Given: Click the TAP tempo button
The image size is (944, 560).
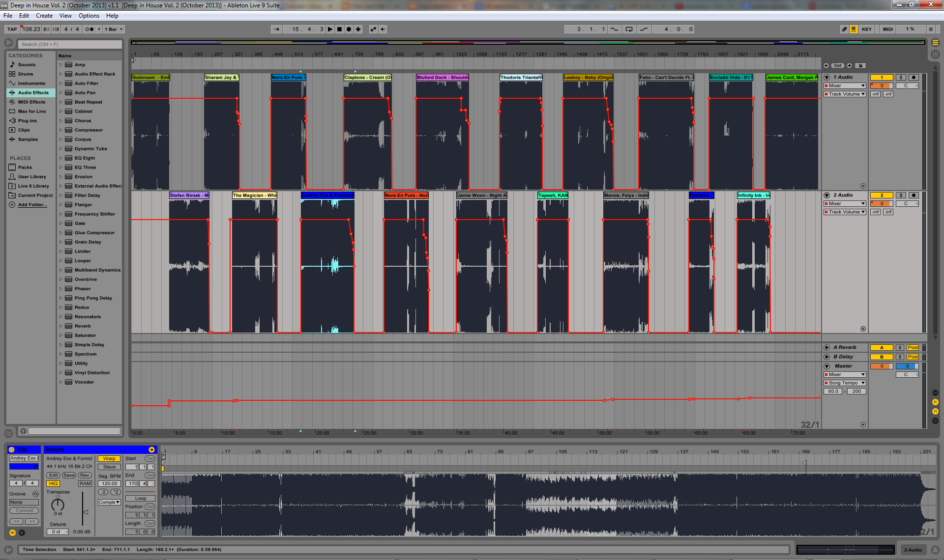Looking at the screenshot, I should pyautogui.click(x=12, y=29).
